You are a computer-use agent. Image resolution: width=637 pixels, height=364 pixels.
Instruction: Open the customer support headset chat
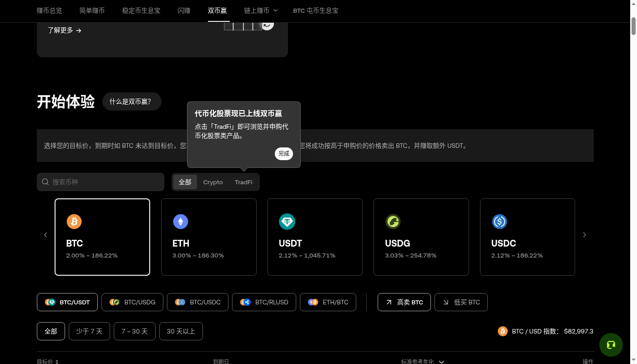click(611, 345)
